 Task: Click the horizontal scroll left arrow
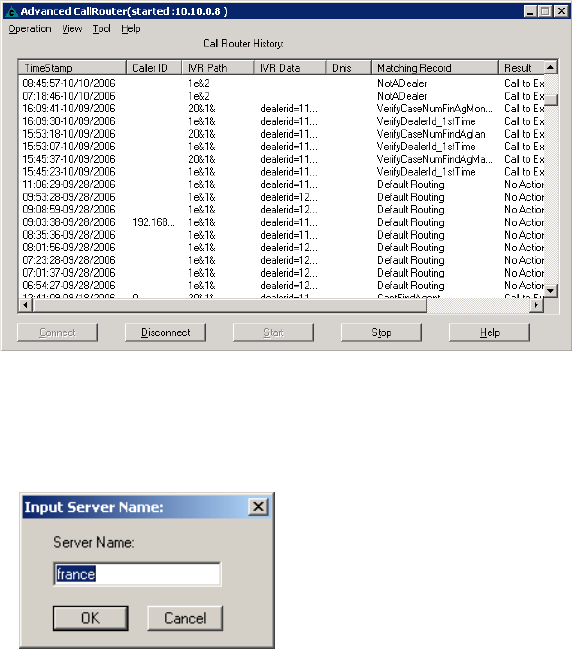click(26, 305)
